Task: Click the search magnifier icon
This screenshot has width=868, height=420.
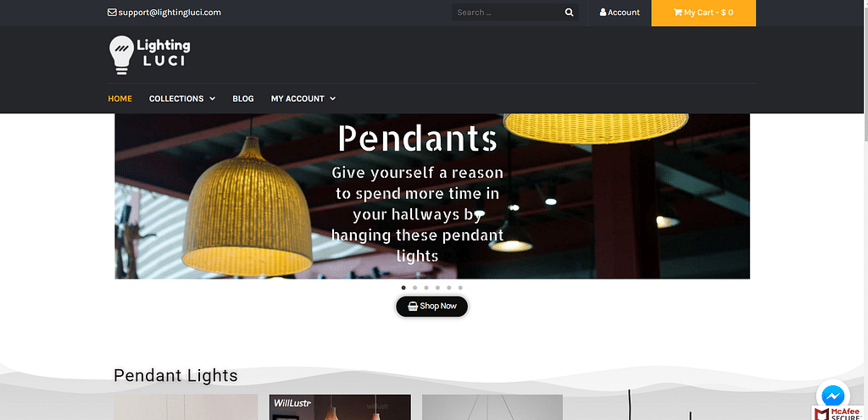Action: click(569, 12)
